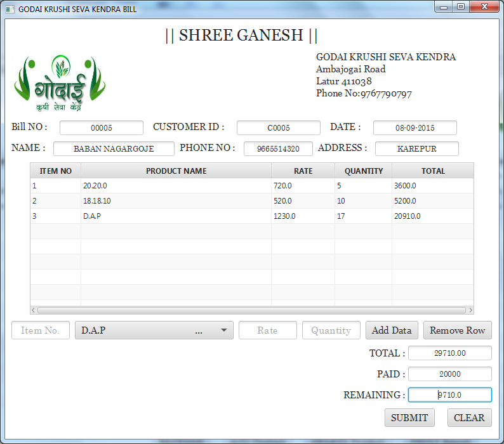
Task: Click the CLEAR button
Action: pyautogui.click(x=469, y=417)
